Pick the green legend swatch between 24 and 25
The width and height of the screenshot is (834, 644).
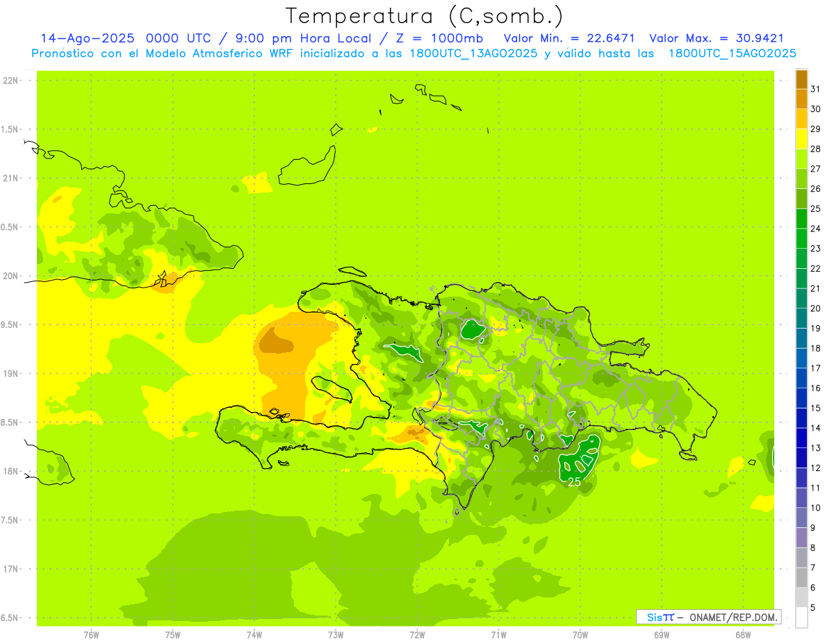pyautogui.click(x=801, y=218)
